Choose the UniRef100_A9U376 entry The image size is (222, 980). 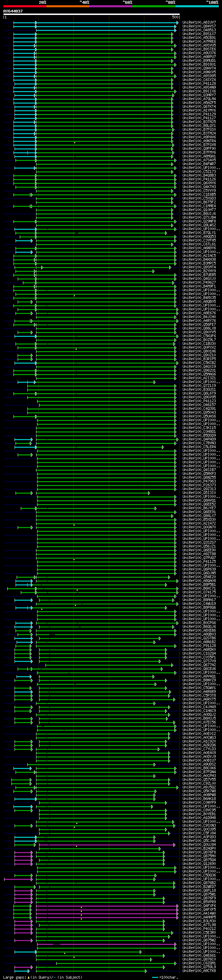199,53
